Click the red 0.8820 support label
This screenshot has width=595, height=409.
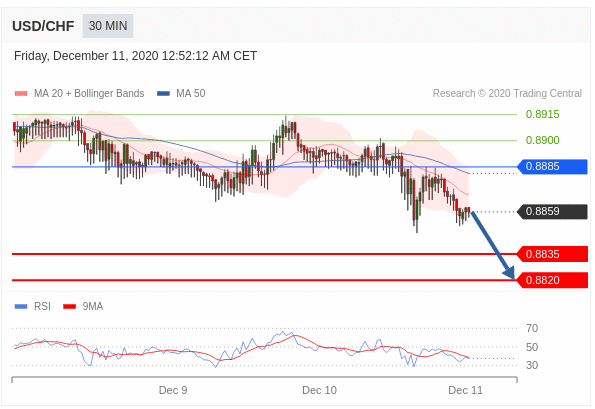552,280
